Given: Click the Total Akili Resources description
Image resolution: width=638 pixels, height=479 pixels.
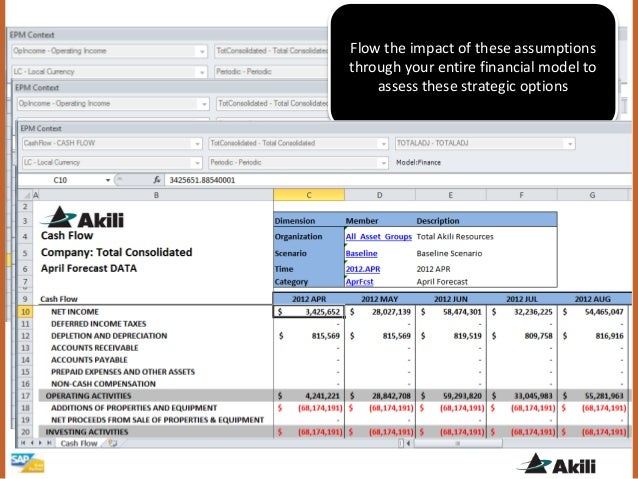Looking at the screenshot, I should click(x=455, y=236).
